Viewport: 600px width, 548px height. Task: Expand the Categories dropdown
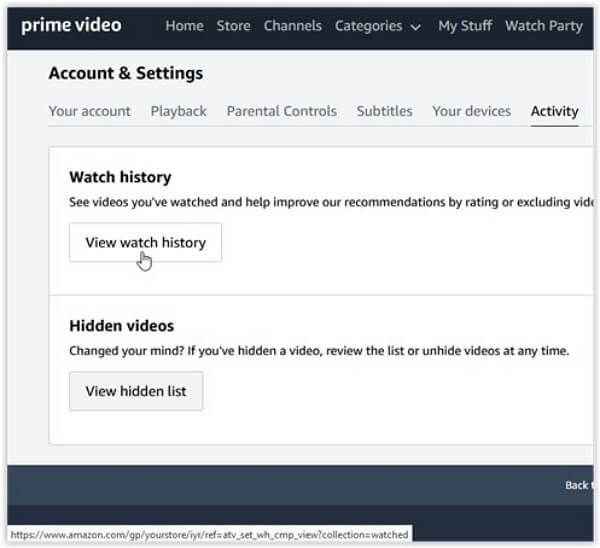pyautogui.click(x=378, y=26)
